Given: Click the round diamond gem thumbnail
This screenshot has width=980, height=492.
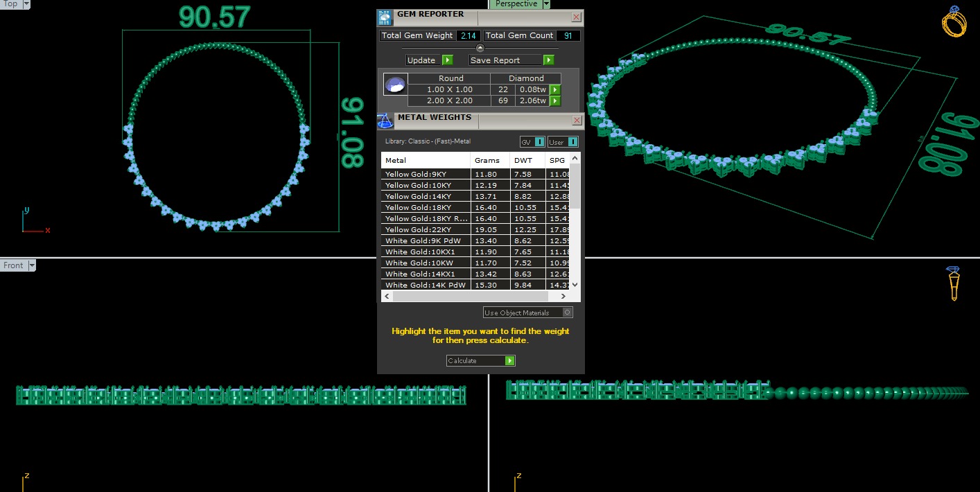Looking at the screenshot, I should click(x=395, y=85).
